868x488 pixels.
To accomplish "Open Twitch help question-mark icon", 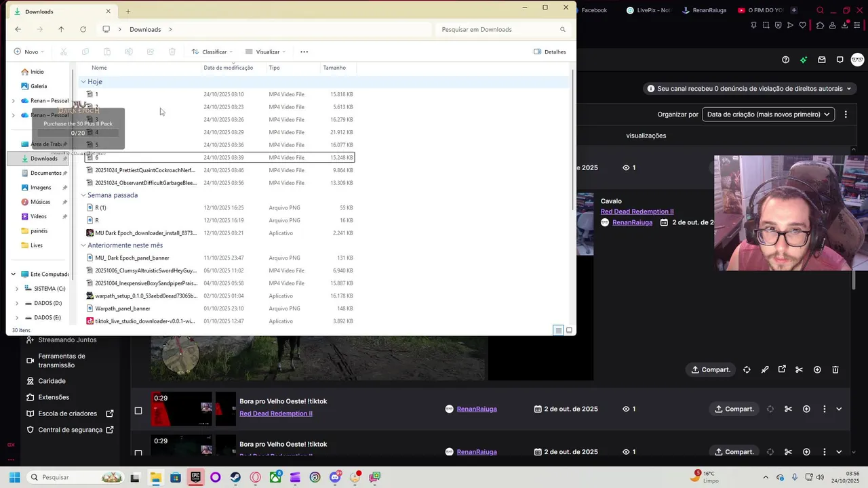I will point(785,60).
